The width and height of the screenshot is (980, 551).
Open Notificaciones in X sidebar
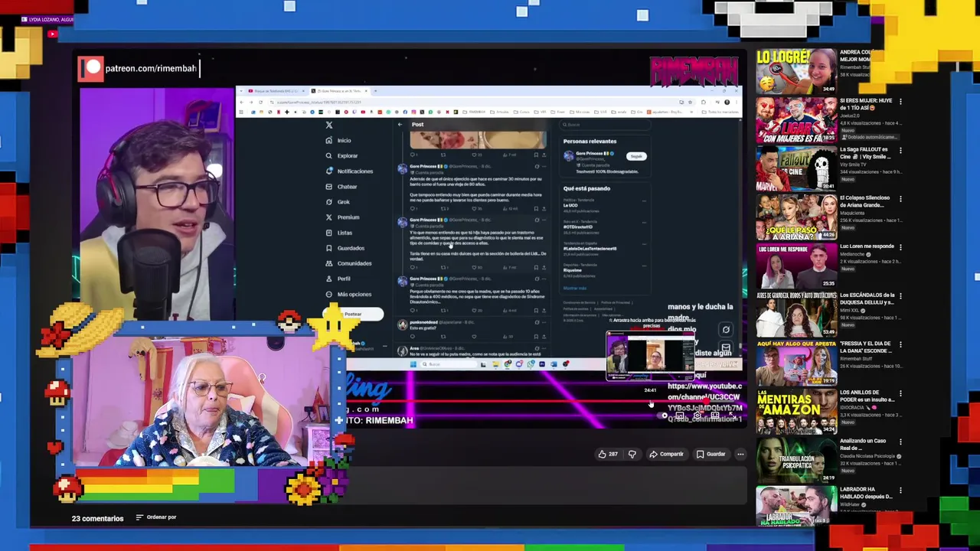(349, 171)
